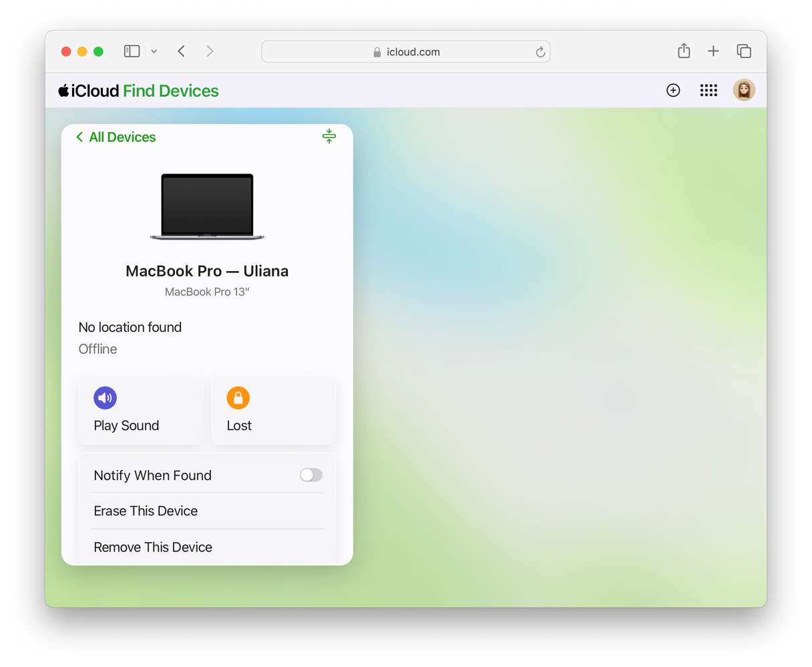Open a new tab with plus icon
Image resolution: width=812 pixels, height=667 pixels.
713,51
